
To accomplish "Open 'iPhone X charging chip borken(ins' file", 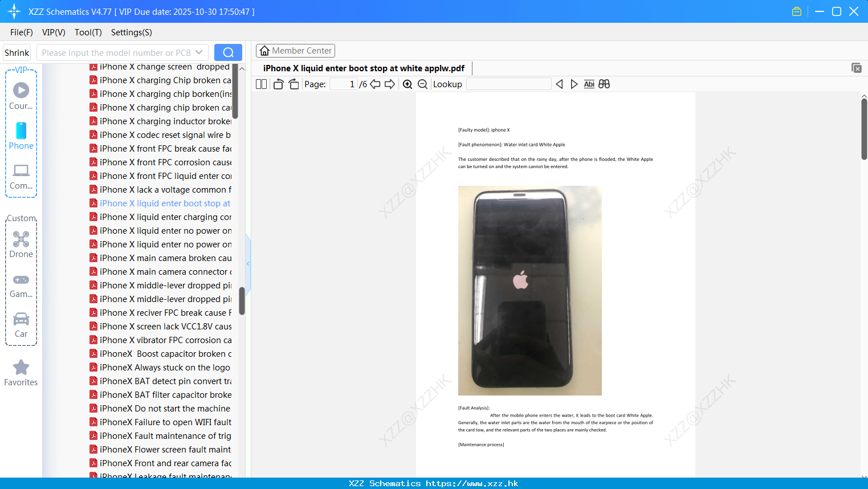I will tap(161, 94).
